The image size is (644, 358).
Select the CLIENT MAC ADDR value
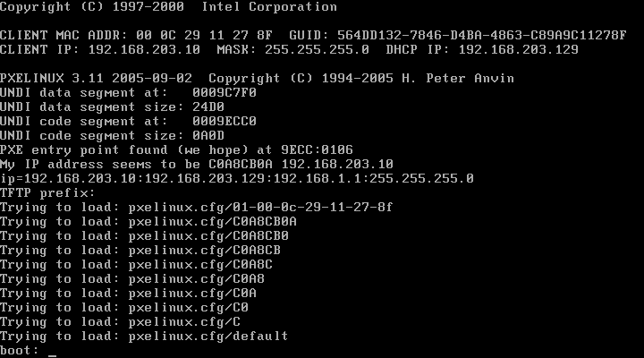coord(204,35)
